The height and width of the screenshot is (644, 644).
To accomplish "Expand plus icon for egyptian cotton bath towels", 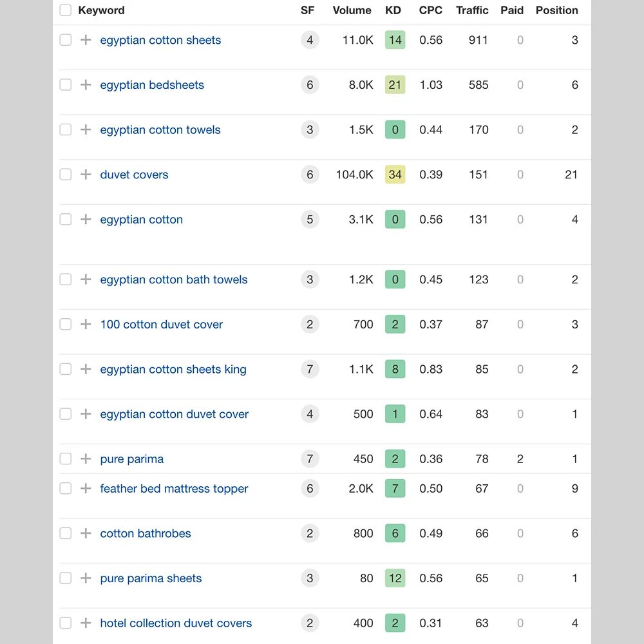I will tap(86, 279).
